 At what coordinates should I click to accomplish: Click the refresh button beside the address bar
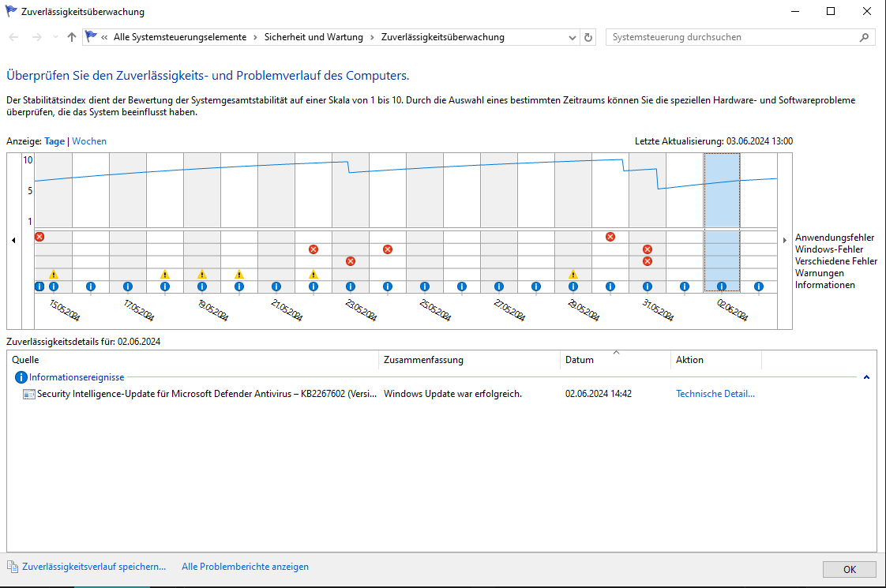[588, 37]
